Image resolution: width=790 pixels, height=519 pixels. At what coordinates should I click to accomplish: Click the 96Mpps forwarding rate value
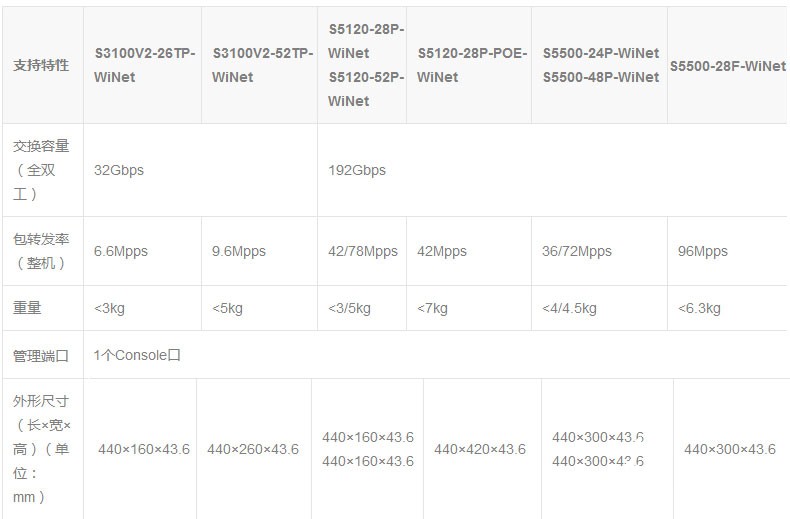703,251
